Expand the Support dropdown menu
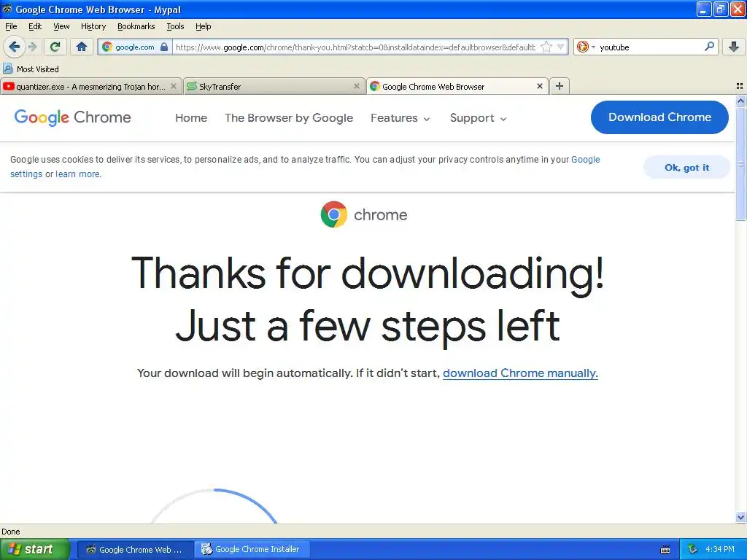 (x=478, y=118)
